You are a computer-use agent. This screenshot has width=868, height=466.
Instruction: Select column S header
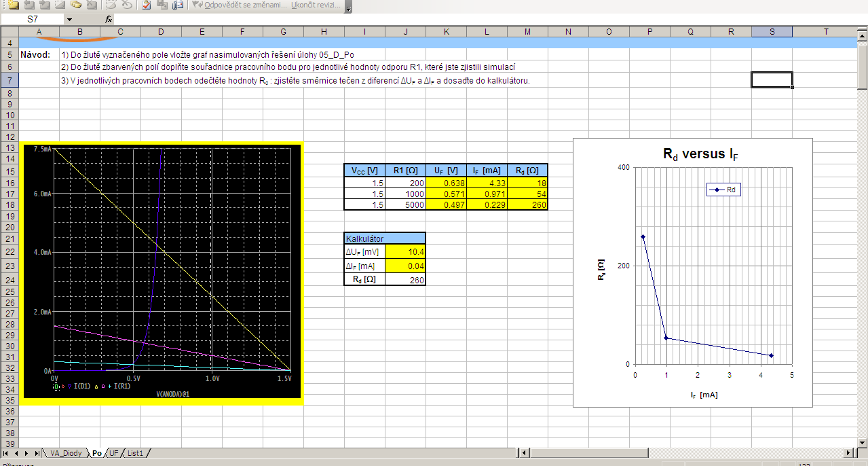click(x=772, y=31)
